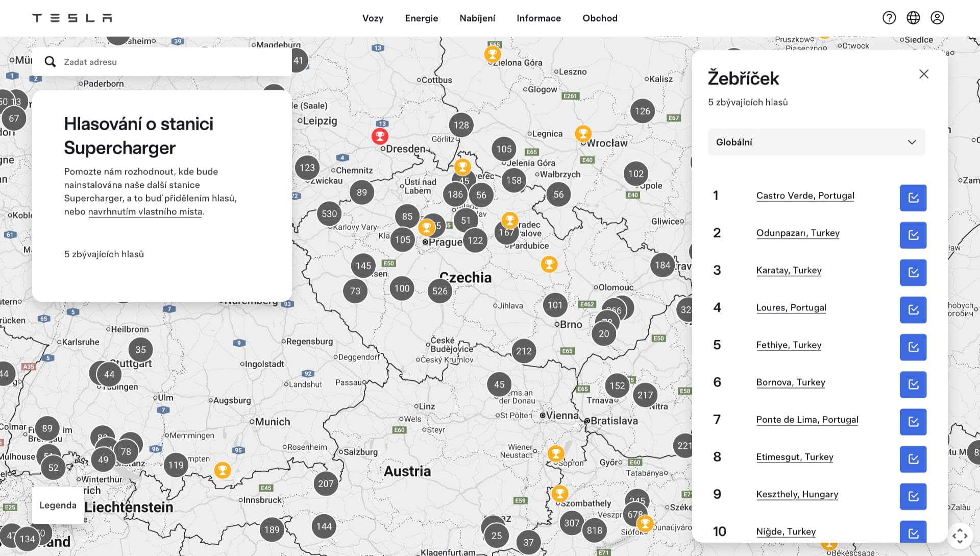Follow the navrhnutím vlastního místa link
980x556 pixels.
144,211
